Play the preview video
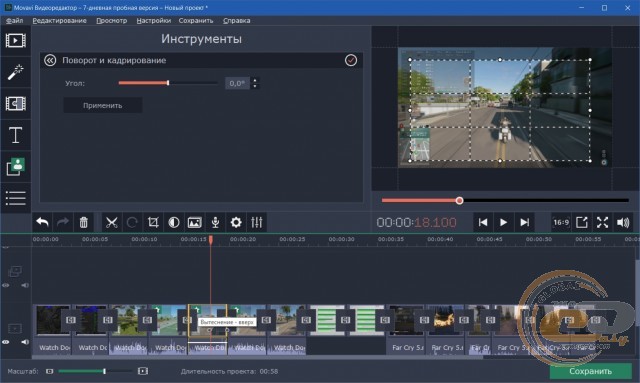The image size is (640, 383). pos(503,223)
